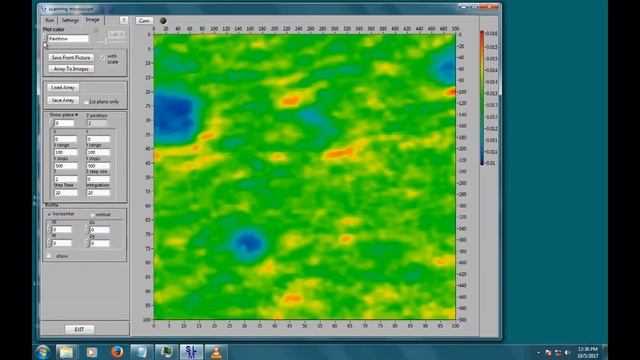Click the Load Array button
640x360 pixels.
(63, 87)
